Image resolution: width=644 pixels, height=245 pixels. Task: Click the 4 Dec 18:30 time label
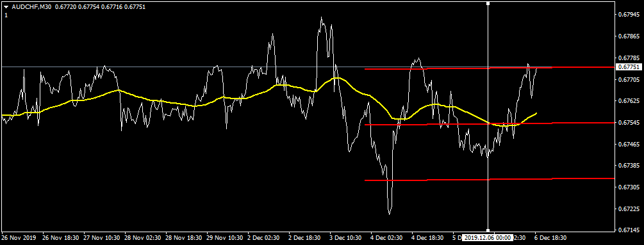pos(427,237)
